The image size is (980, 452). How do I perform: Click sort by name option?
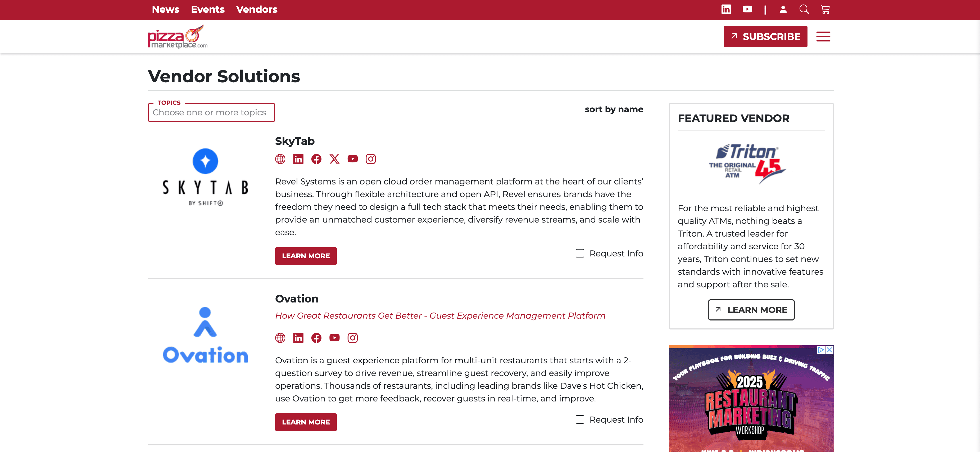pyautogui.click(x=614, y=110)
